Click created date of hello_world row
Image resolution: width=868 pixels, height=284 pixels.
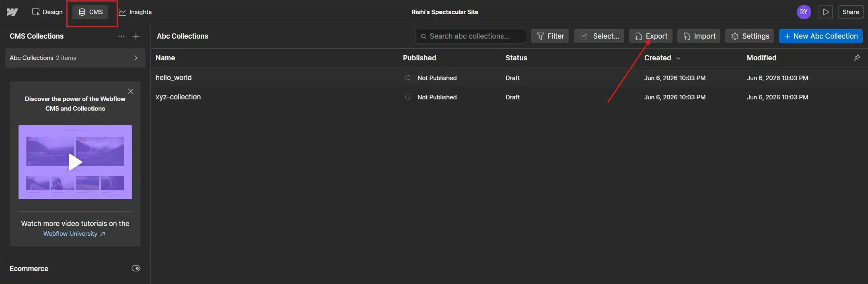(x=675, y=78)
